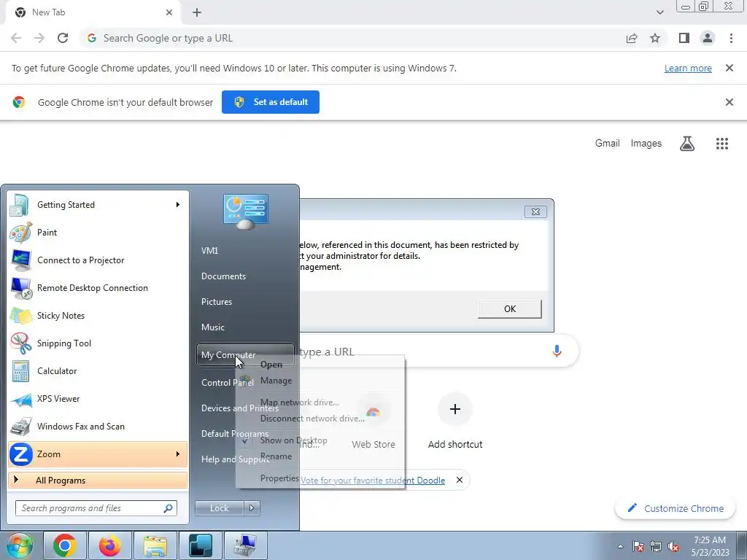Share this page icon in address bar
Image resolution: width=747 pixels, height=560 pixels.
(x=632, y=38)
